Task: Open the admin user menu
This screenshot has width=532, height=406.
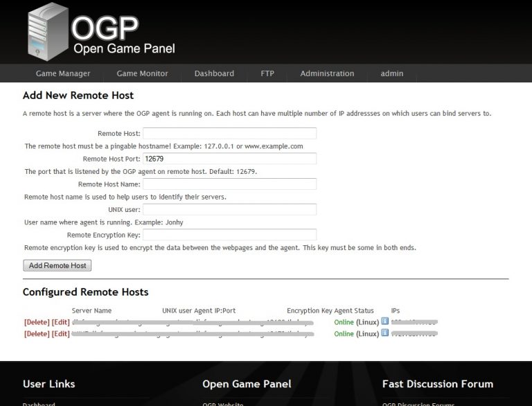Action: pyautogui.click(x=392, y=73)
